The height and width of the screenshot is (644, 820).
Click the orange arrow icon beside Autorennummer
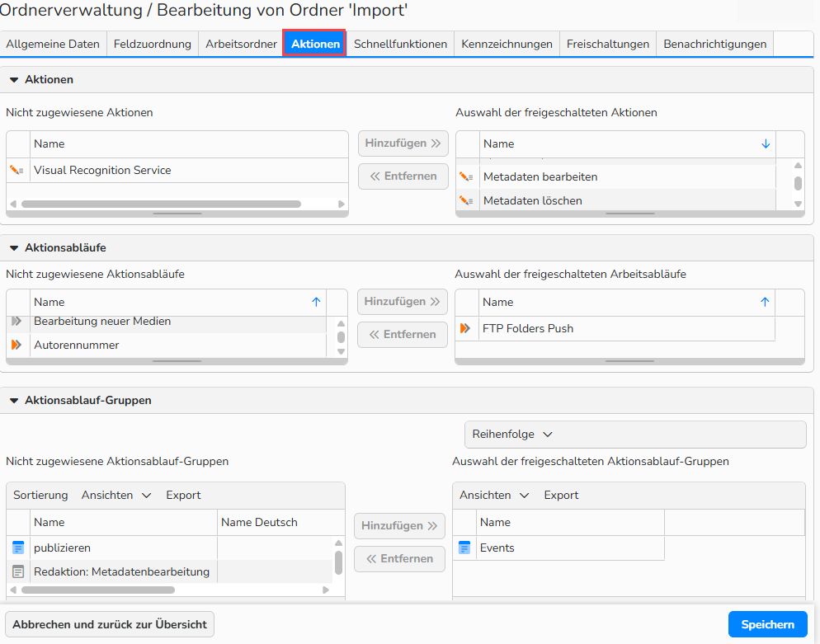[16, 345]
